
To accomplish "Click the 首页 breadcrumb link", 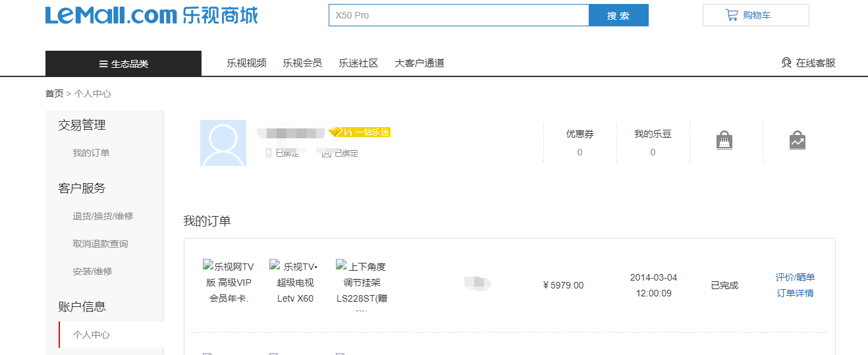I will coord(54,94).
